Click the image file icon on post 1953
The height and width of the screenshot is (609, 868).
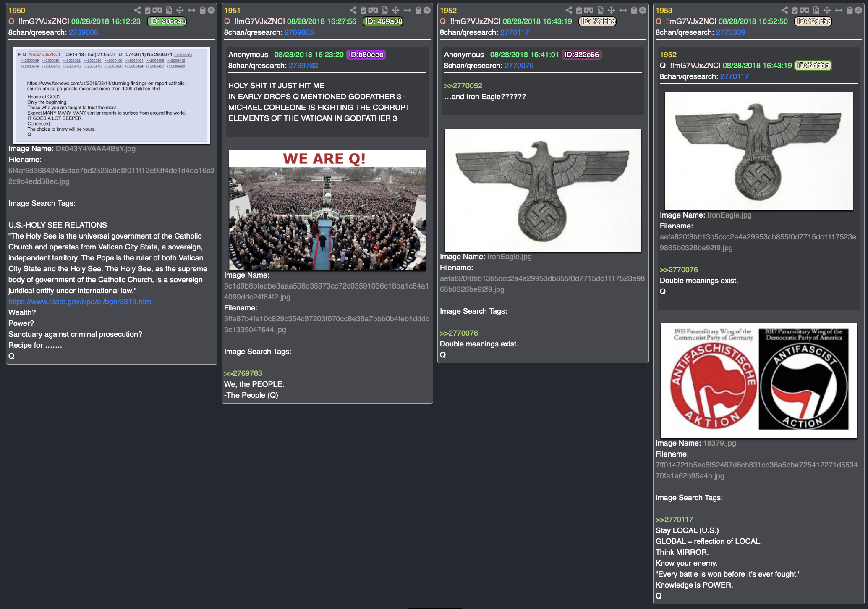point(816,10)
